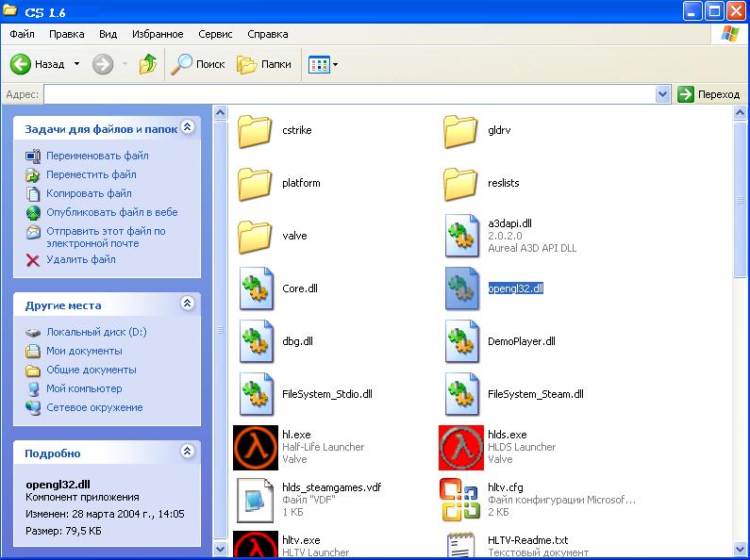Image resolution: width=750 pixels, height=560 pixels.
Task: Select the hltv.exe launcher icon
Action: pyautogui.click(x=256, y=544)
